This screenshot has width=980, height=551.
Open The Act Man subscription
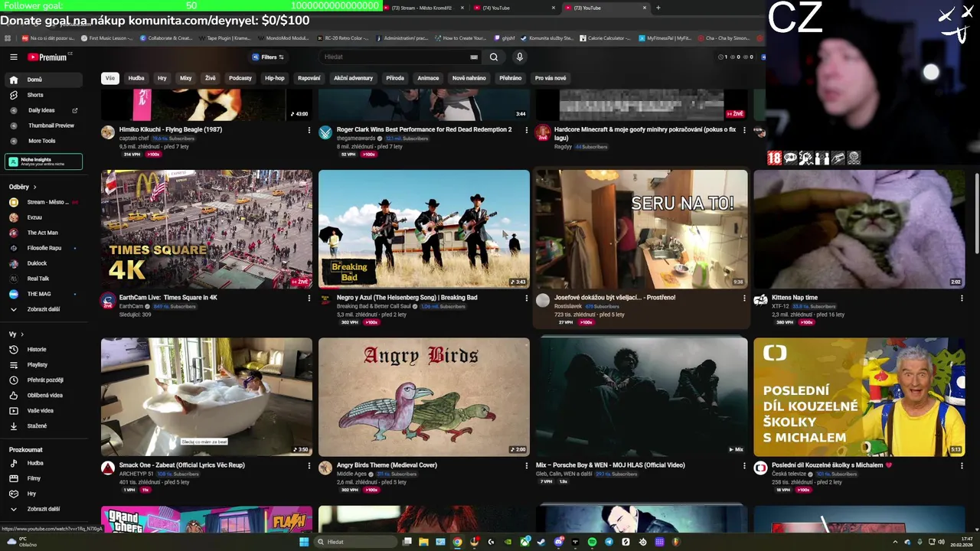(x=43, y=233)
